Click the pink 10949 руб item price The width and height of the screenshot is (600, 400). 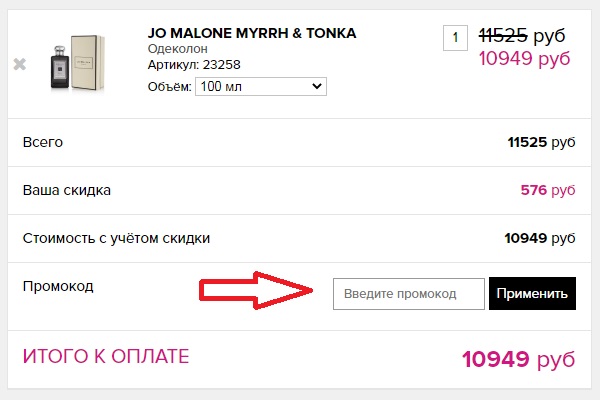pos(525,58)
